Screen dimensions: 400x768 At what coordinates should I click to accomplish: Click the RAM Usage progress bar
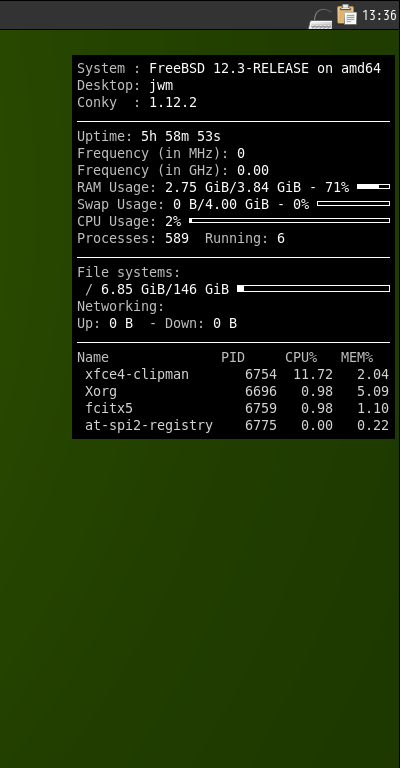click(374, 187)
